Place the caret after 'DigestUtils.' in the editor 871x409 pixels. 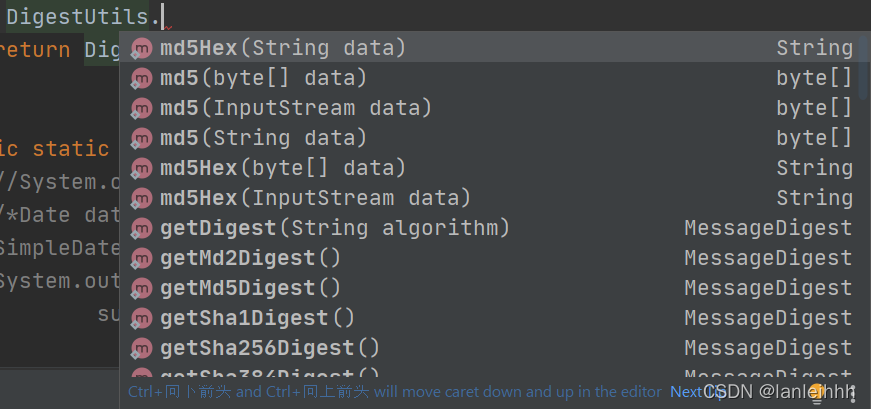pyautogui.click(x=162, y=17)
